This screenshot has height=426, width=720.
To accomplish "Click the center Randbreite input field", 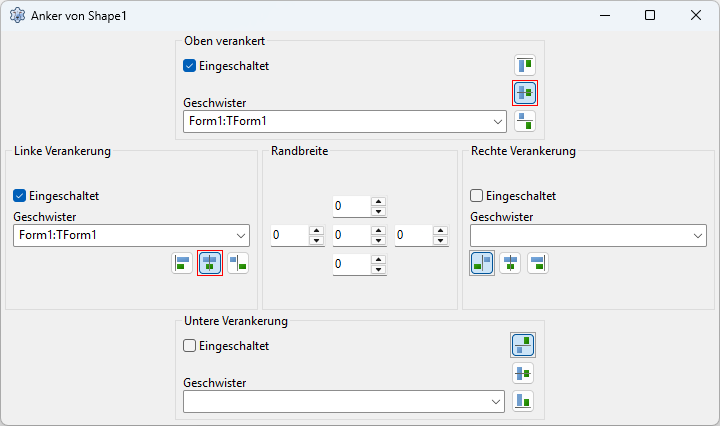I will pos(352,235).
